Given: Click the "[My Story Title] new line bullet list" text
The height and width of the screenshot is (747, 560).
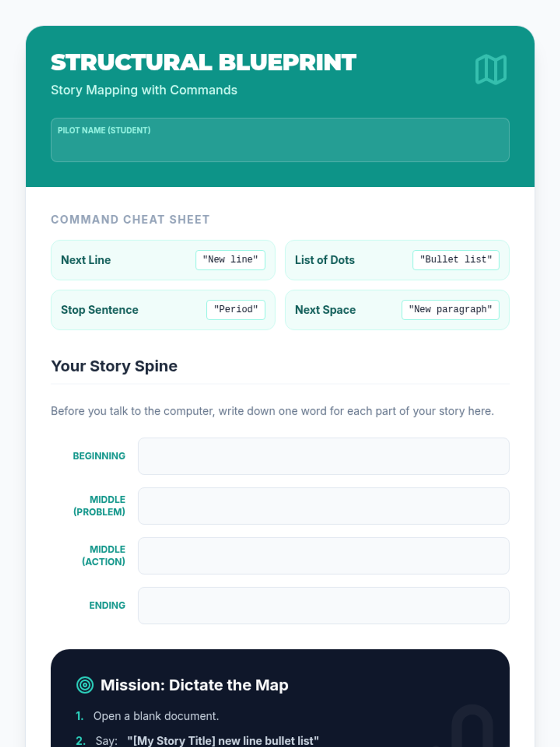Looking at the screenshot, I should (223, 741).
